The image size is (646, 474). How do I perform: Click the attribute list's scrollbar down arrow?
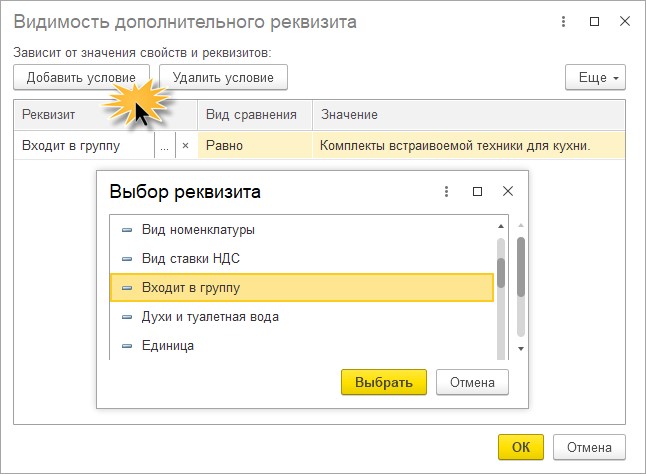click(x=521, y=348)
